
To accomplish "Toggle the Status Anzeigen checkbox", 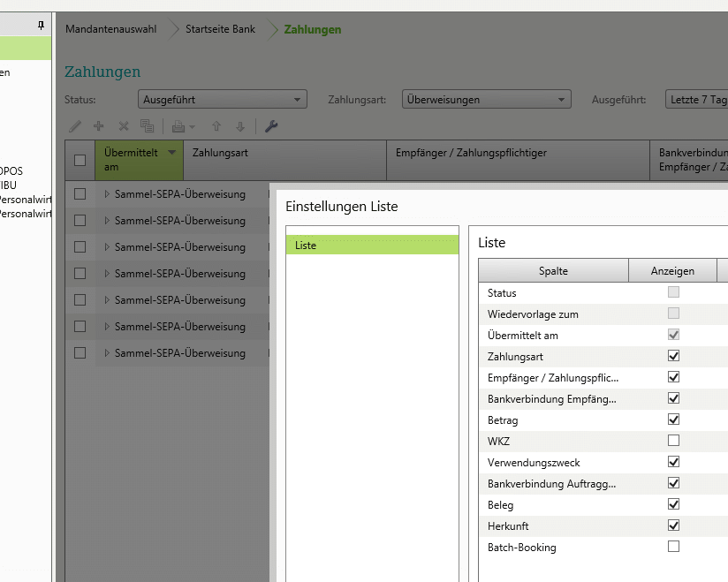I will 674,292.
